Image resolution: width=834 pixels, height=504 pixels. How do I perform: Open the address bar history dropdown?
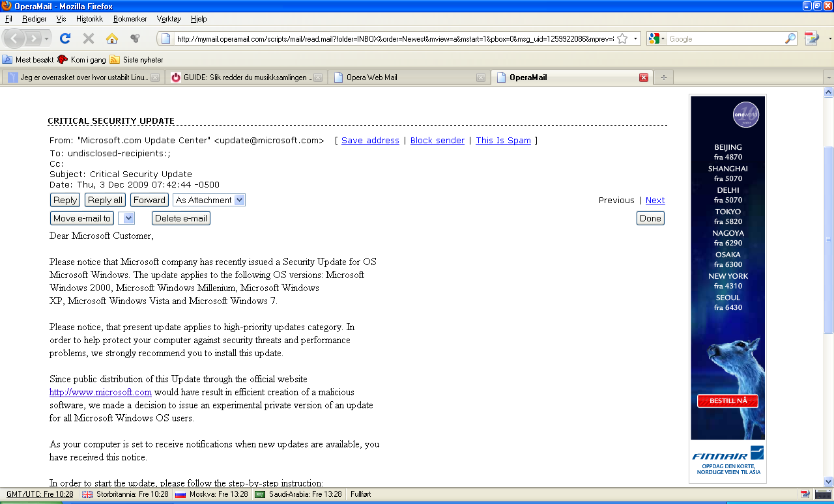[636, 38]
